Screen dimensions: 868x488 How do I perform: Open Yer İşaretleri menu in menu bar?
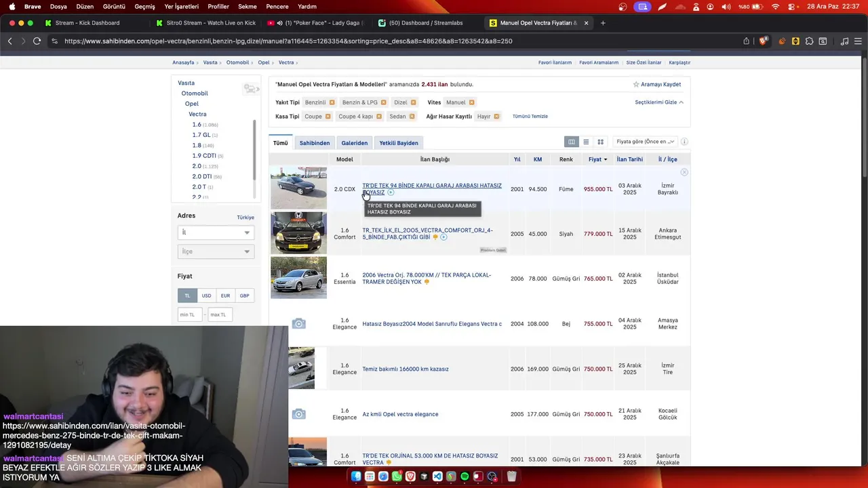[x=182, y=6]
